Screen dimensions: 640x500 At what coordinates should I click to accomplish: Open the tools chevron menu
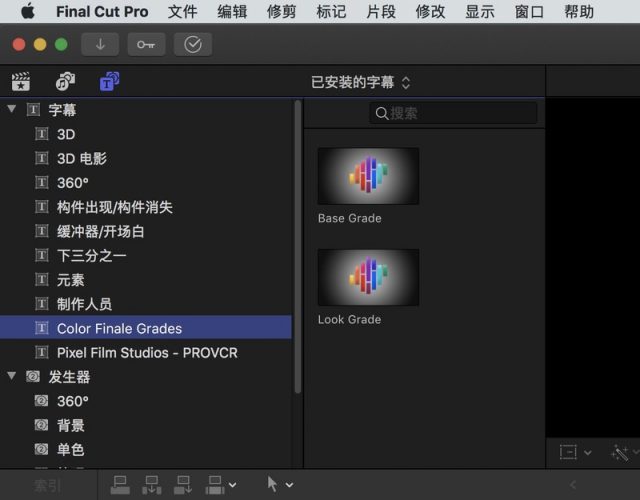pos(289,485)
